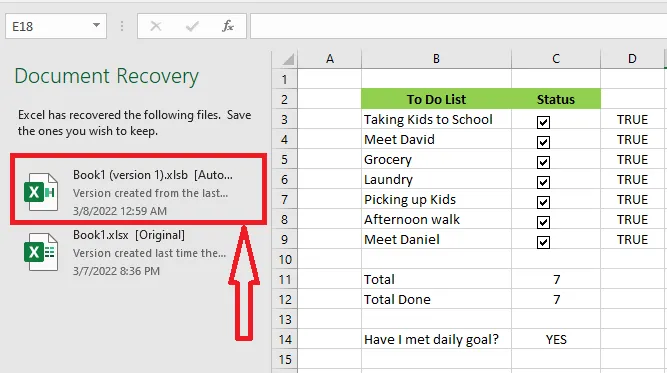Select row 13 header
The height and width of the screenshot is (373, 667).
point(285,319)
